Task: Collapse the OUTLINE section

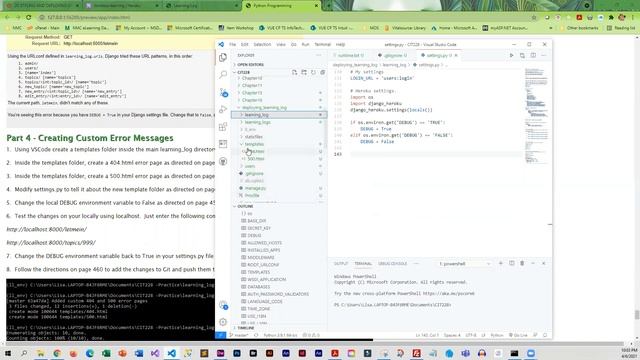Action: click(x=245, y=207)
